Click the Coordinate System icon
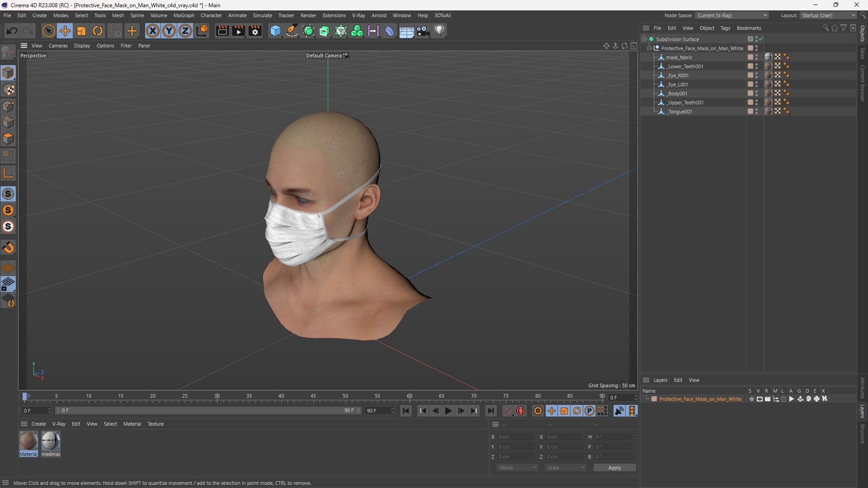 tap(202, 31)
